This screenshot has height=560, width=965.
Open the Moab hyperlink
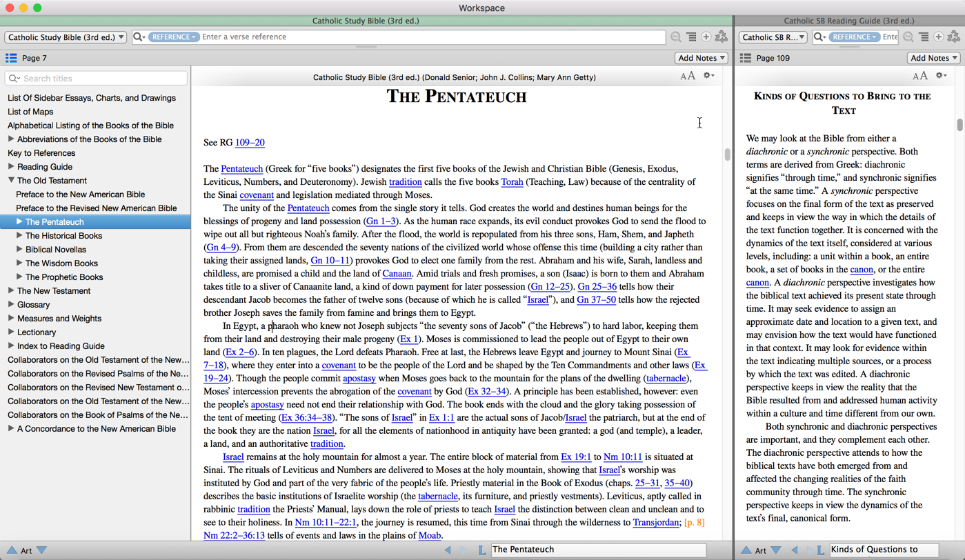click(430, 536)
